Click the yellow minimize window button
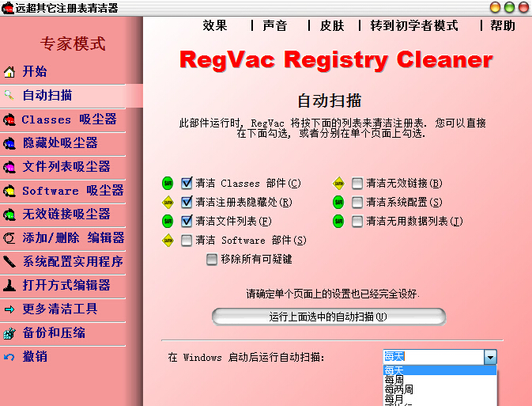532x406 pixels. coord(495,7)
